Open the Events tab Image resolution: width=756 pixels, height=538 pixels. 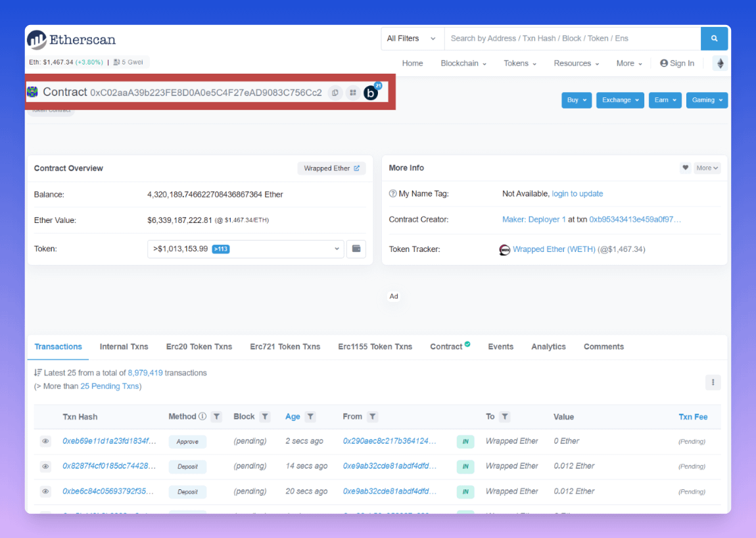tap(500, 347)
